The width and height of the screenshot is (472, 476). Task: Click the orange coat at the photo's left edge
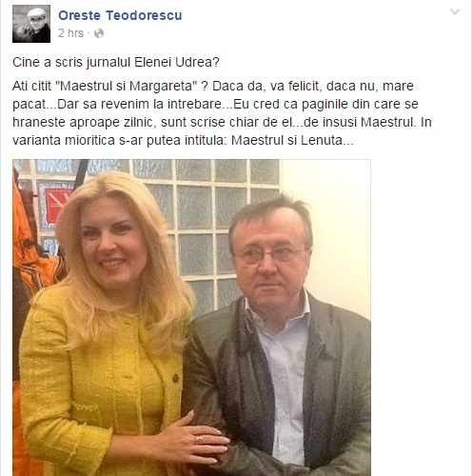(27, 254)
